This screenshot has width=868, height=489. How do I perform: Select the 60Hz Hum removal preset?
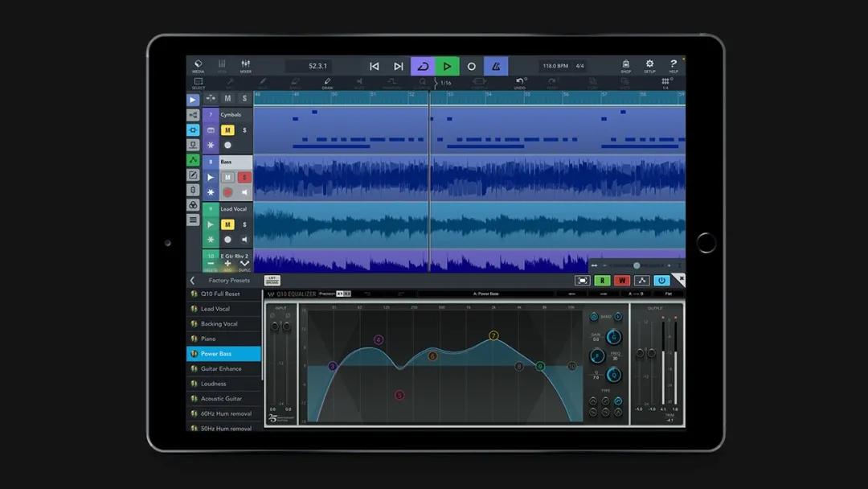pyautogui.click(x=224, y=413)
